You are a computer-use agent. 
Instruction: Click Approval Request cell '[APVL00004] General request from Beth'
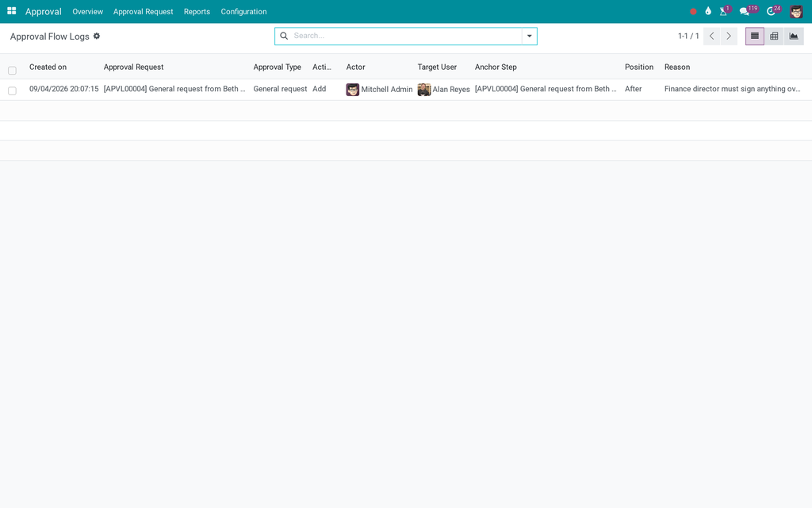174,89
